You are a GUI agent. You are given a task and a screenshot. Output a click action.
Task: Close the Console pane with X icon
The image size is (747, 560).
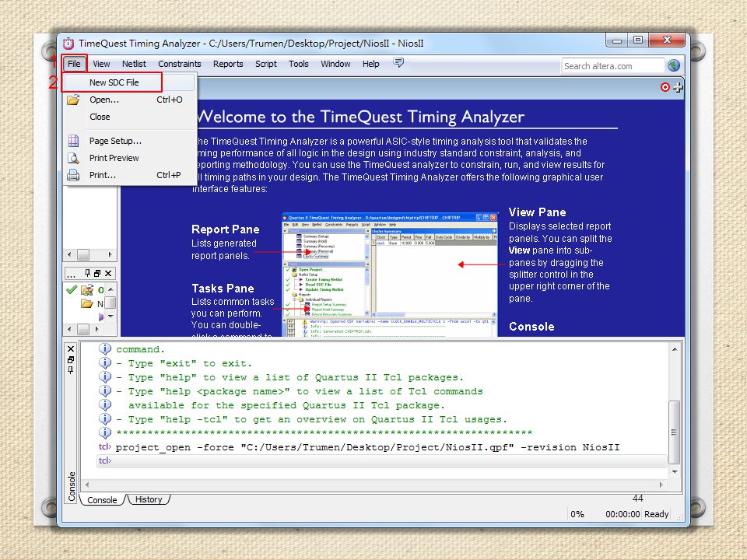point(71,349)
